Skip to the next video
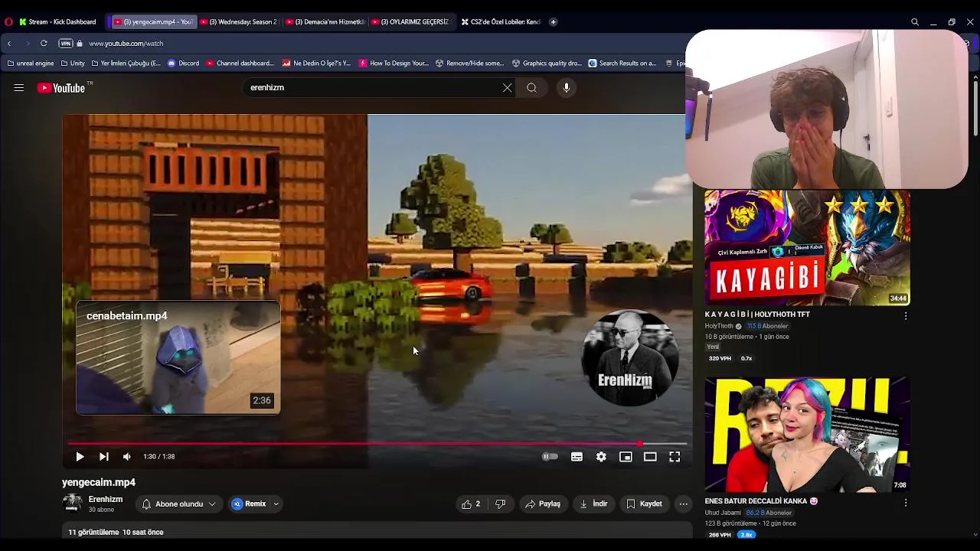Image resolution: width=980 pixels, height=551 pixels. (x=103, y=457)
